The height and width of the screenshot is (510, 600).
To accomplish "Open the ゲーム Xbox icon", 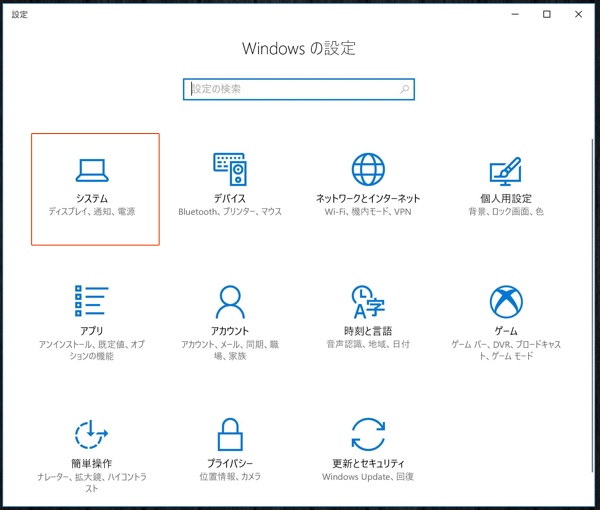I will pyautogui.click(x=506, y=301).
